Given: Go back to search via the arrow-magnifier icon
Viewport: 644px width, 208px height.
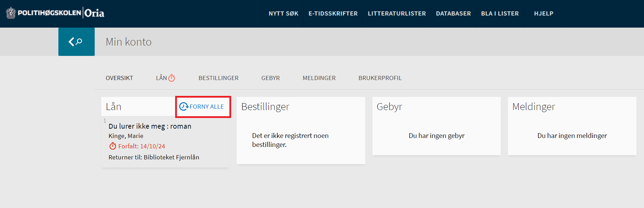Looking at the screenshot, I should 76,42.
